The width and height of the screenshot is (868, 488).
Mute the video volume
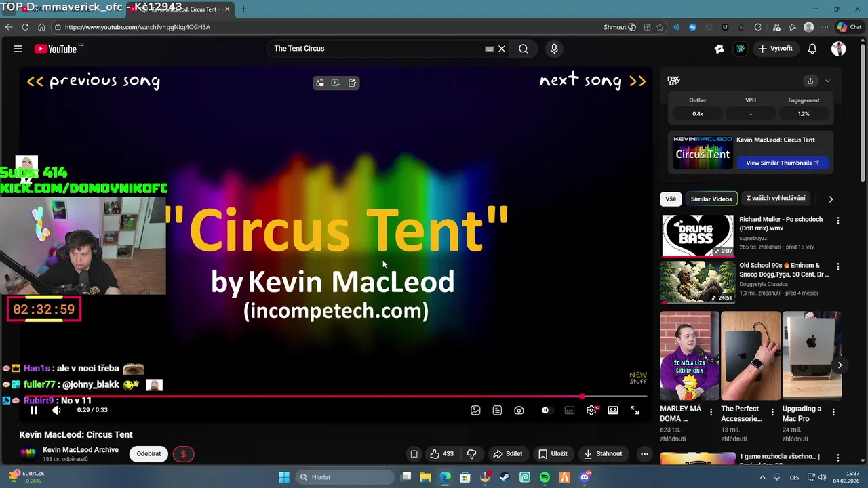[56, 410]
